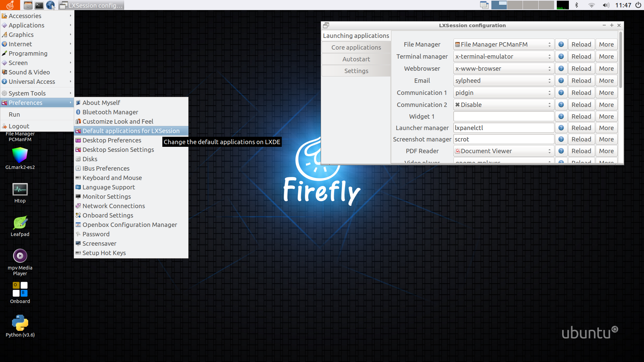Image resolution: width=644 pixels, height=362 pixels.
Task: Click the Widget 1 text field
Action: (x=503, y=116)
